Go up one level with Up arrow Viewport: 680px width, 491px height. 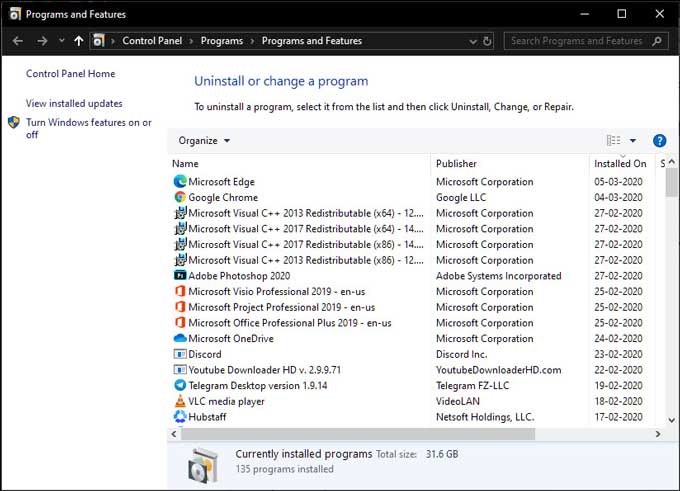point(78,41)
